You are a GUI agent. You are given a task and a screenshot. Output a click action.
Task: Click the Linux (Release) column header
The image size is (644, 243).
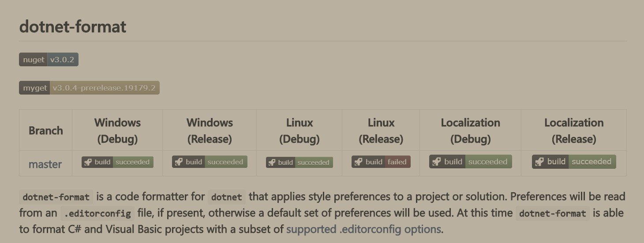(381, 131)
